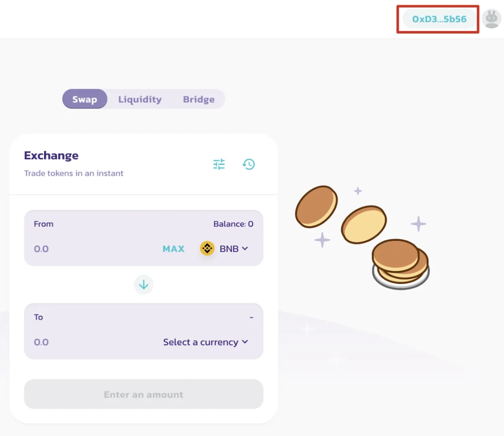Viewport: 504px width, 436px height.
Task: Expand the chevron next to BNB
Action: click(245, 248)
